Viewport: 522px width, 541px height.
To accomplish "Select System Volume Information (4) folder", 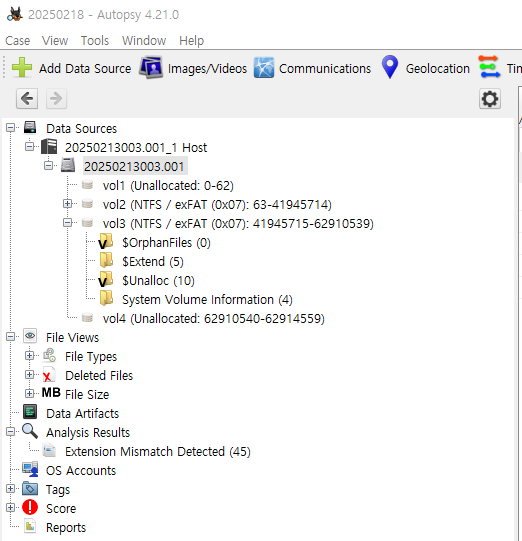I will click(207, 299).
